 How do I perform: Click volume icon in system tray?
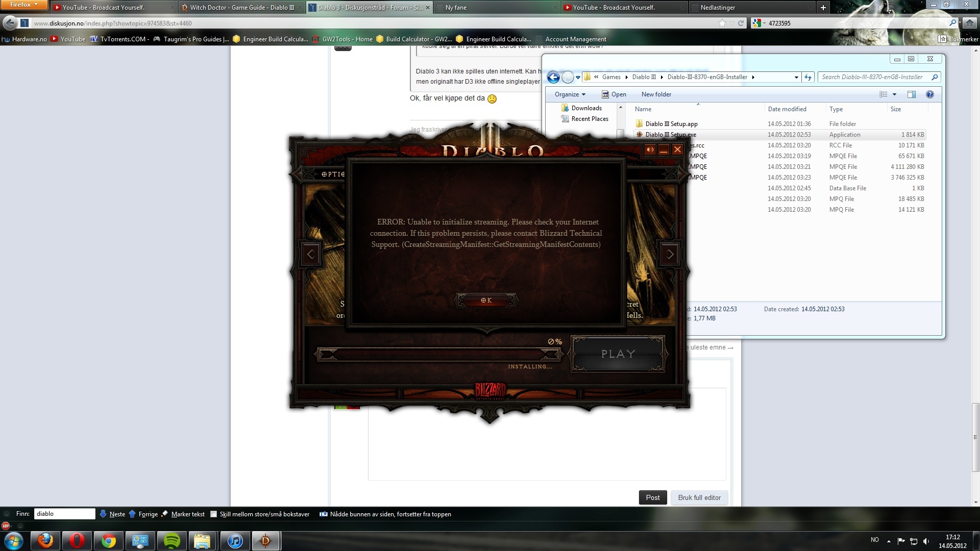pos(926,541)
